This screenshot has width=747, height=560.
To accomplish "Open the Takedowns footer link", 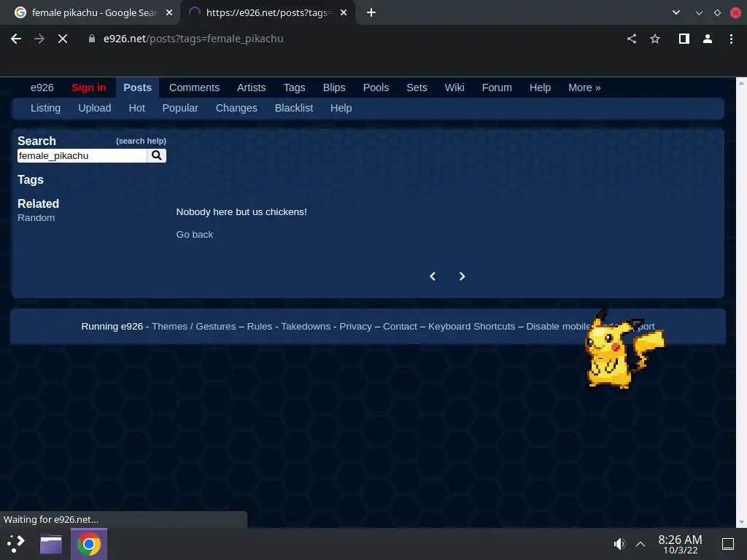I will point(306,326).
